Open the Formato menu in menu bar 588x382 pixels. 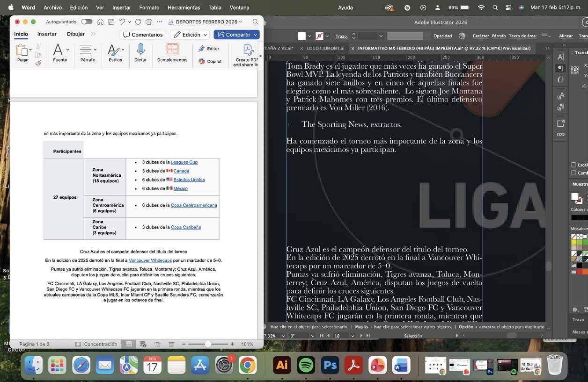(149, 7)
